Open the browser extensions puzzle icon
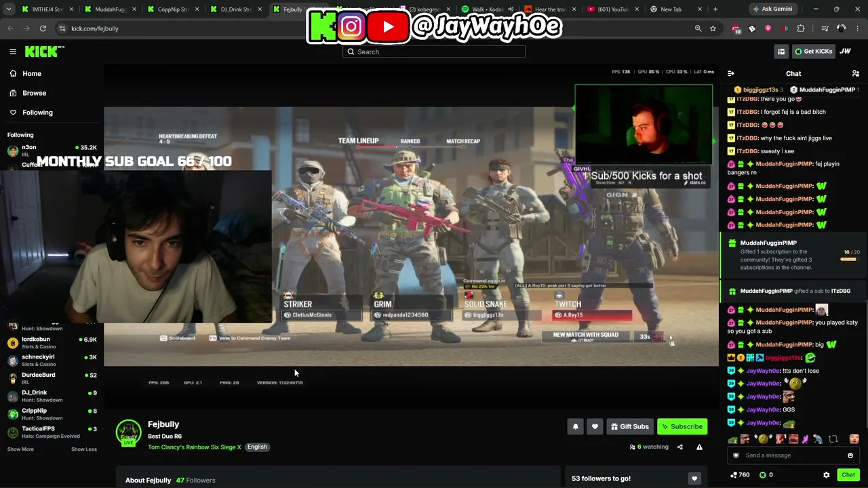 (x=801, y=28)
